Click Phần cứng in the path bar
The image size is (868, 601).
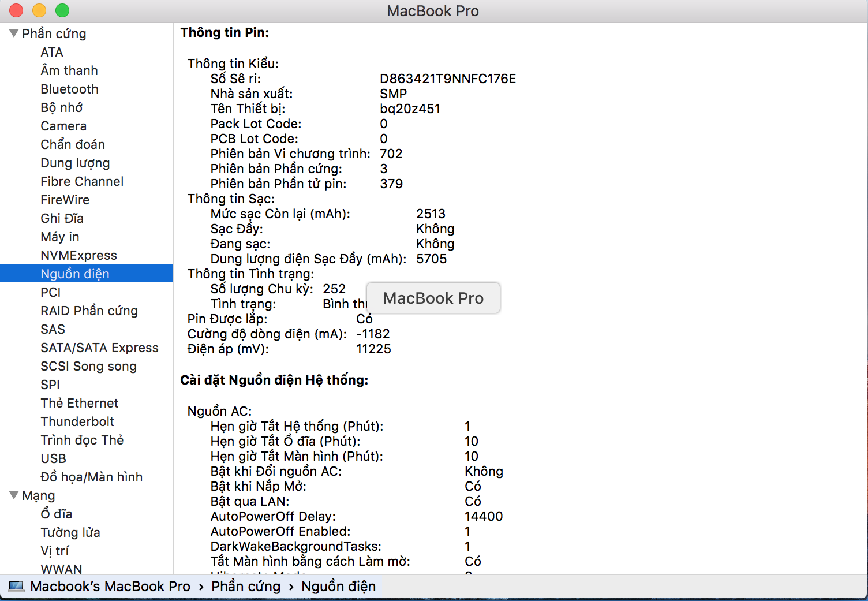click(x=246, y=587)
